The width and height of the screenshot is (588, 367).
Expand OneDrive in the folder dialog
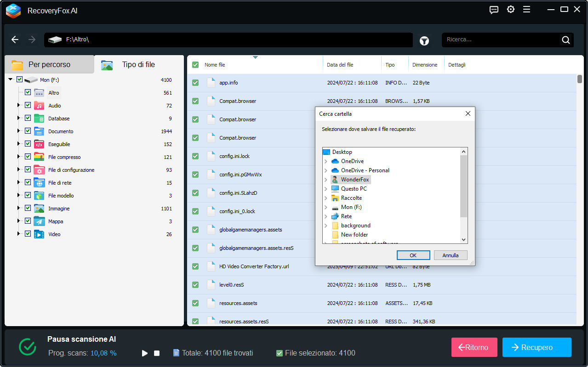[326, 161]
